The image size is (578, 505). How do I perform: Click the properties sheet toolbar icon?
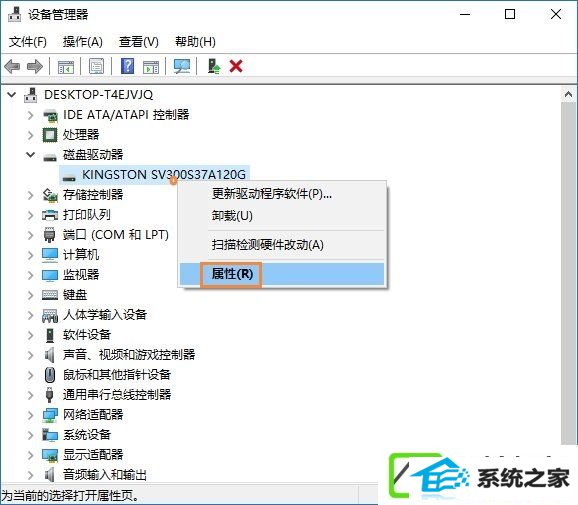(x=96, y=66)
